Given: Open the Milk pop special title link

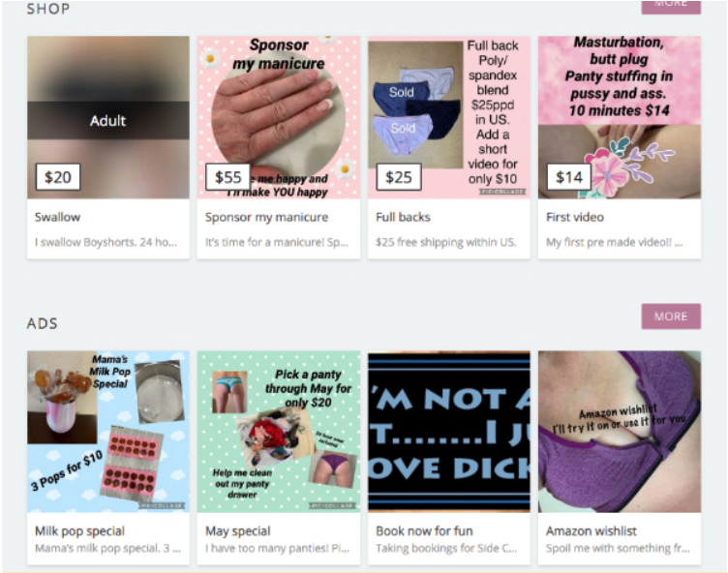Looking at the screenshot, I should pos(79,530).
